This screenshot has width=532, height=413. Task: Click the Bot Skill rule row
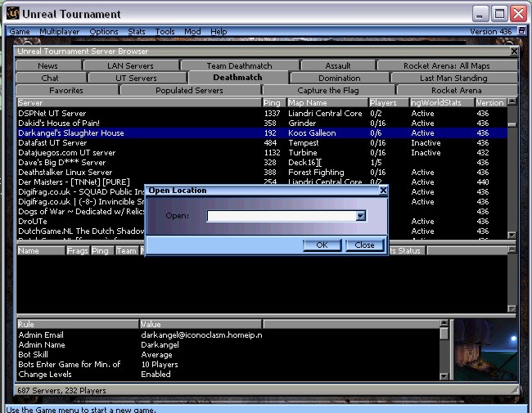click(228, 355)
